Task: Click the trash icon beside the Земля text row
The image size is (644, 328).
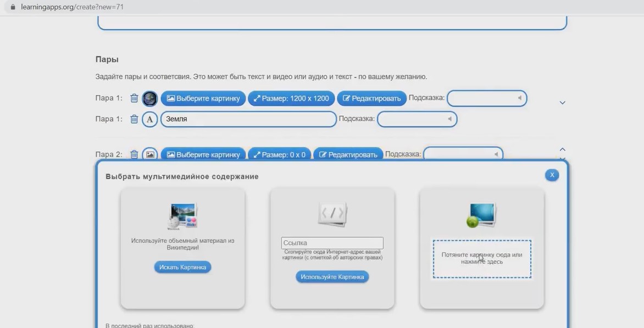Action: [x=134, y=119]
